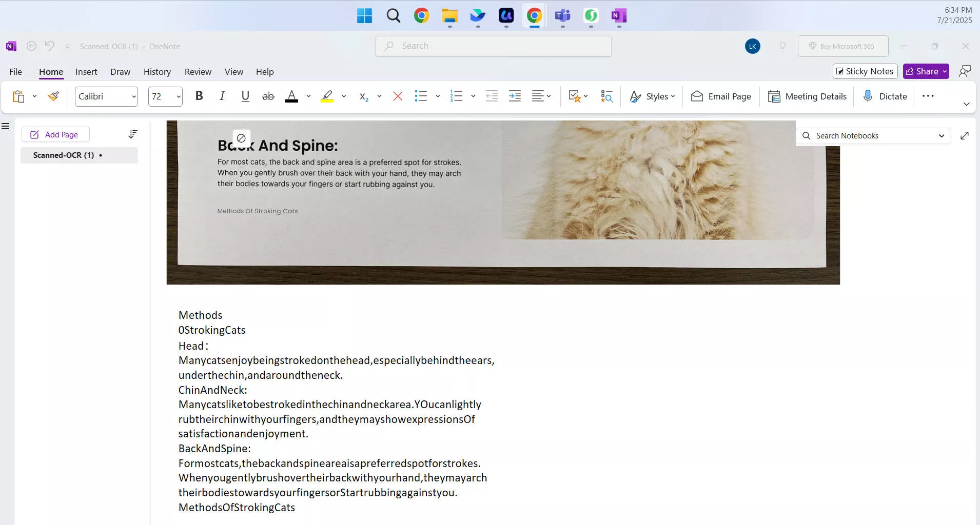
Task: Decrease the indent position
Action: pos(492,96)
